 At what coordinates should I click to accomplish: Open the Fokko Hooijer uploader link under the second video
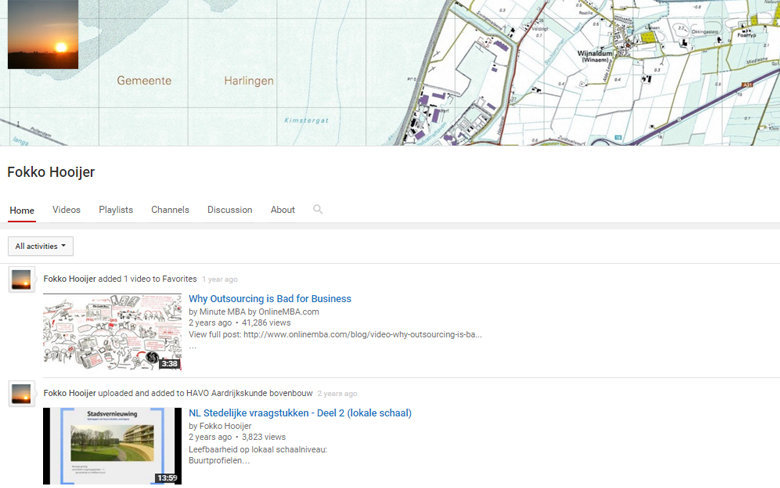click(x=225, y=426)
